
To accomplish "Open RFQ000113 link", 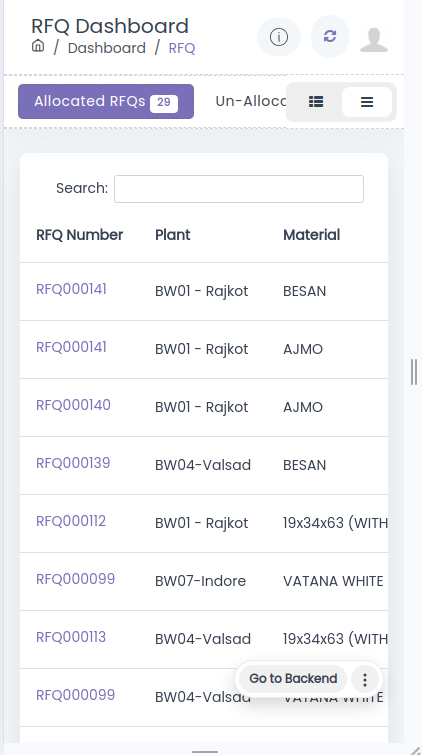I will 71,637.
